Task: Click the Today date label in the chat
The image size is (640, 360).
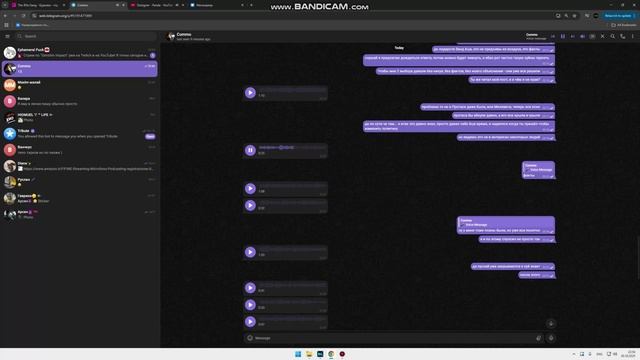Action: (x=399, y=48)
